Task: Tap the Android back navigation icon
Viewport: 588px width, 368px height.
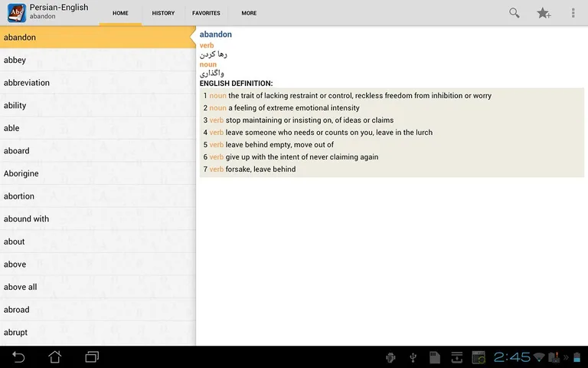Action: tap(18, 356)
